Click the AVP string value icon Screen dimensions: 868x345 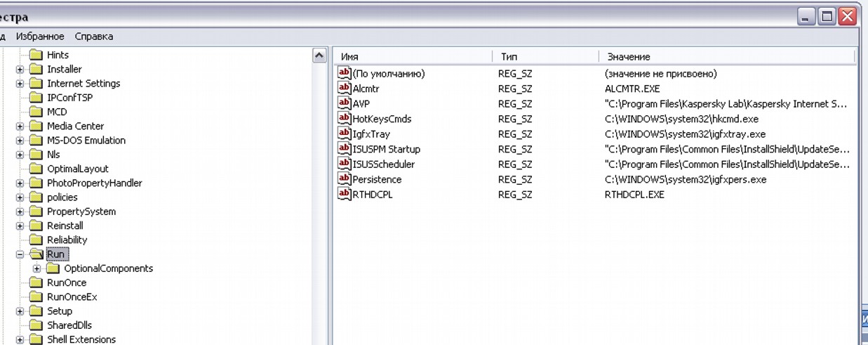[x=344, y=103]
